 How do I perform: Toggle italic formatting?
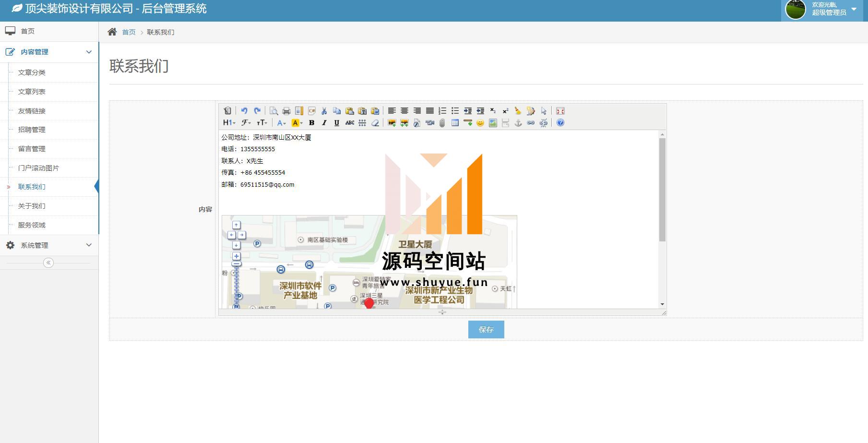pyautogui.click(x=324, y=123)
